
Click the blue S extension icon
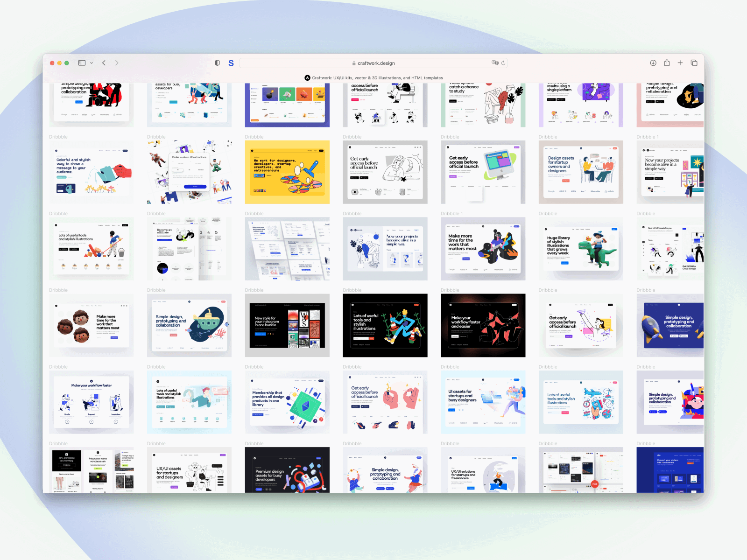[231, 63]
